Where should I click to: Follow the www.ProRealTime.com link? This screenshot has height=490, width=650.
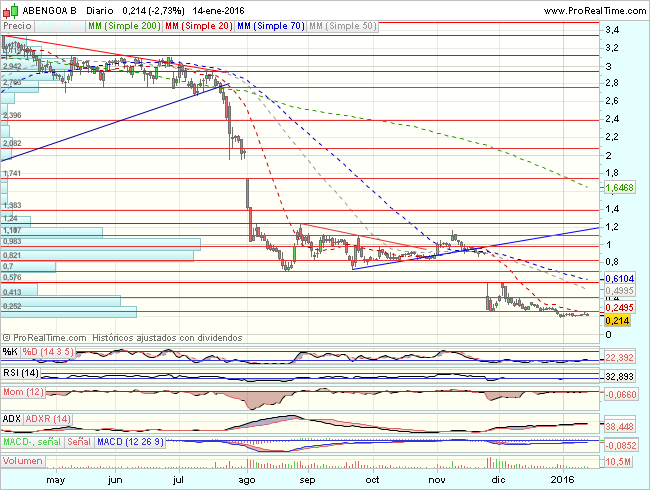[x=595, y=11]
